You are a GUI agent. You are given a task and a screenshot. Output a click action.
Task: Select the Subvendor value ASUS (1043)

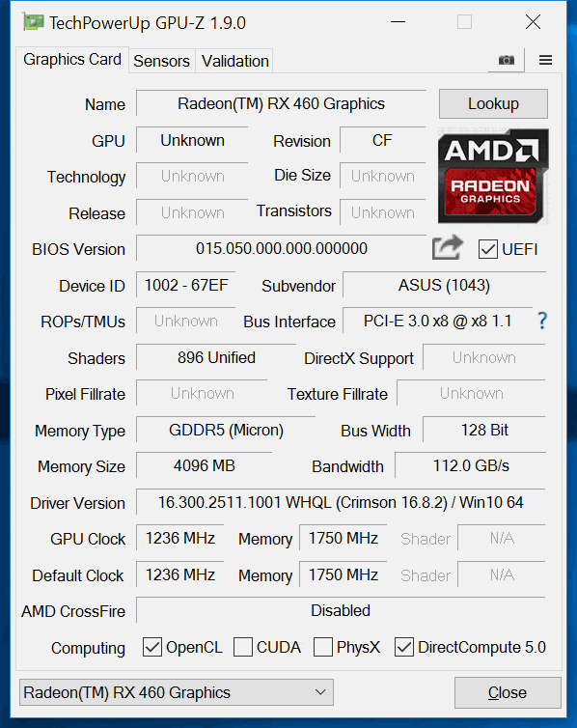click(444, 285)
